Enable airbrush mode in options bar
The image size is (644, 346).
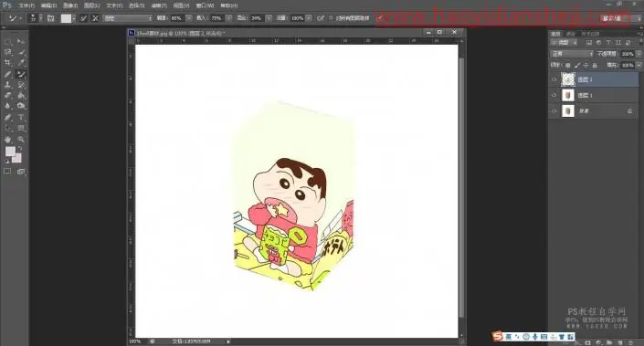(x=321, y=18)
